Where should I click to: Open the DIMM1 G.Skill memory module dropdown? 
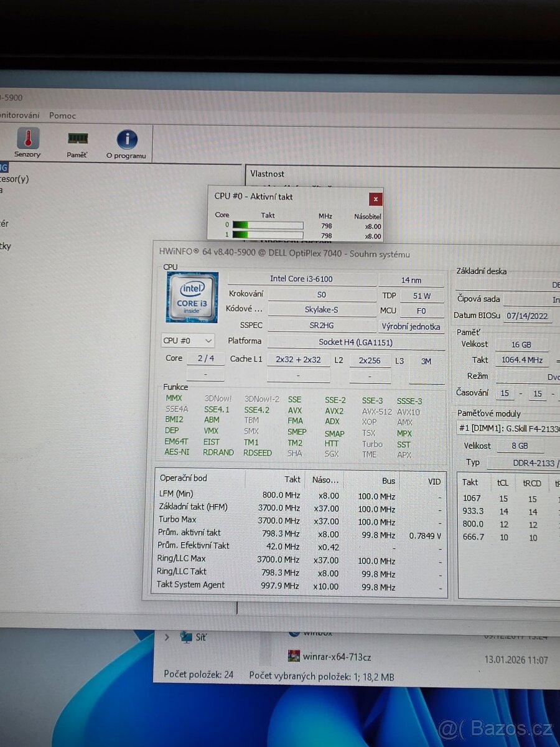pos(508,428)
